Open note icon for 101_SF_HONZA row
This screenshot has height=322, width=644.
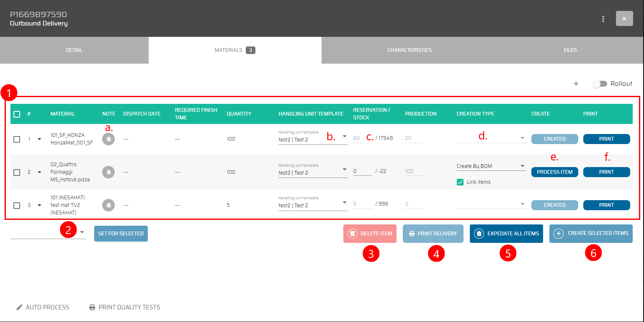click(108, 139)
